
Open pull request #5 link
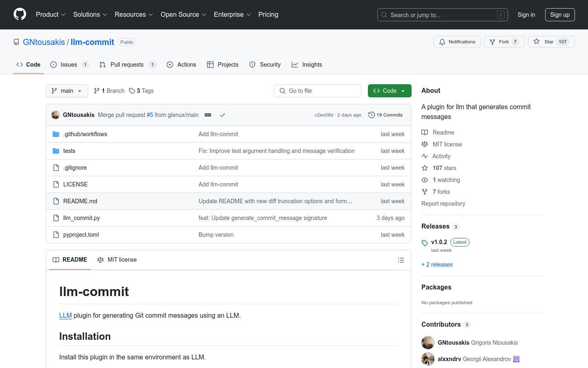(151, 115)
